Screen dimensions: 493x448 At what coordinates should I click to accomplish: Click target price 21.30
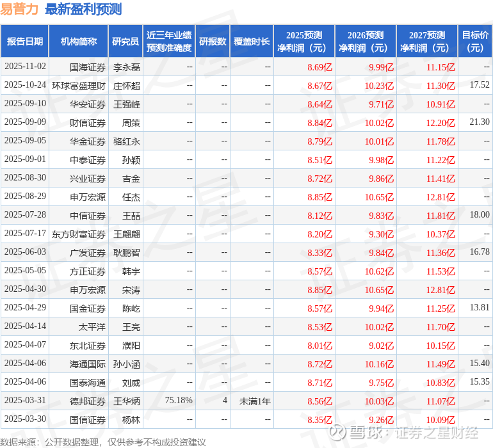[x=480, y=122]
